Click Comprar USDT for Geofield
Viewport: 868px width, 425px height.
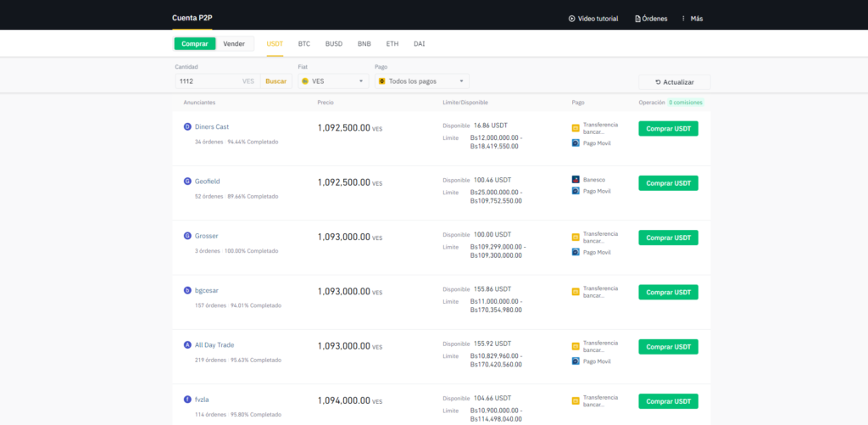(668, 183)
